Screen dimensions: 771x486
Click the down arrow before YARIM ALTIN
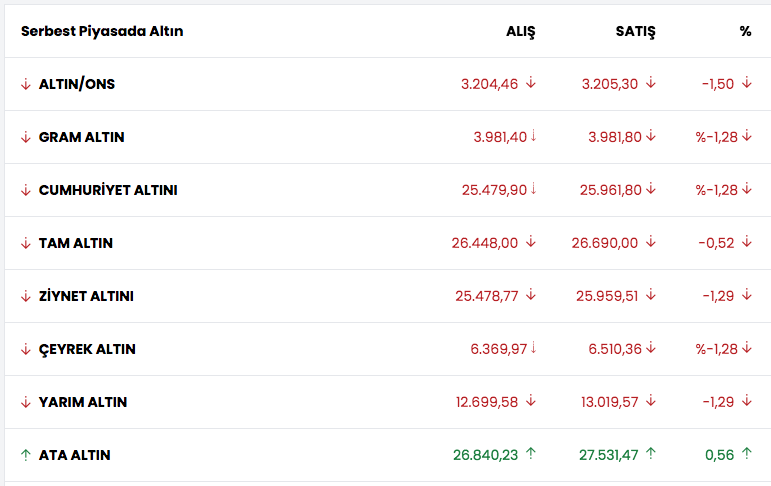pos(26,402)
